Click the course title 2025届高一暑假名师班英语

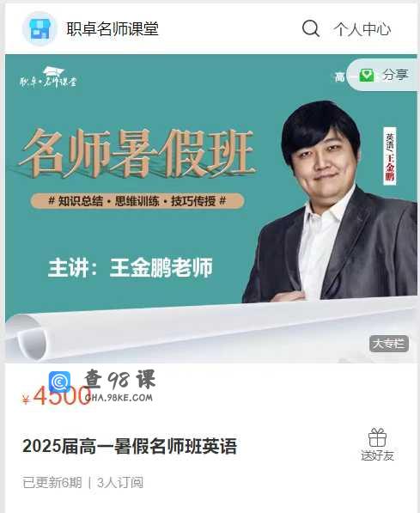[130, 446]
